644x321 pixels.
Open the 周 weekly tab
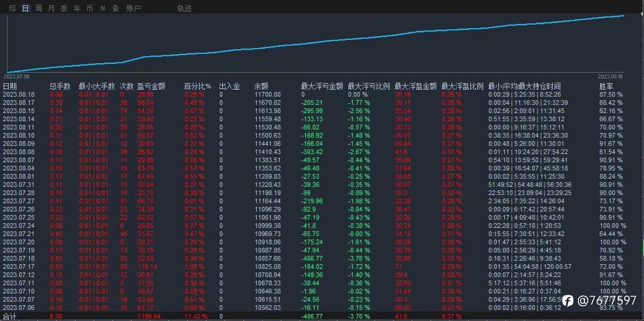[x=38, y=8]
